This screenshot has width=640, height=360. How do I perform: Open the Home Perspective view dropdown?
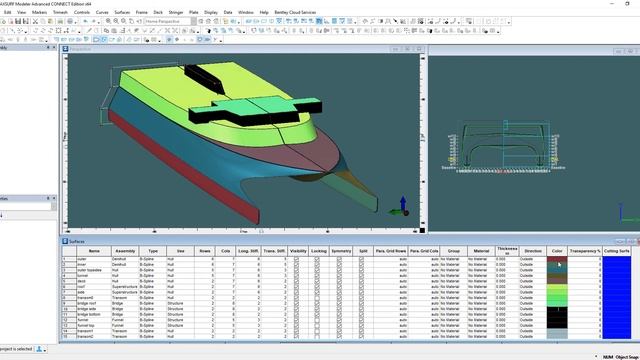pyautogui.click(x=170, y=21)
